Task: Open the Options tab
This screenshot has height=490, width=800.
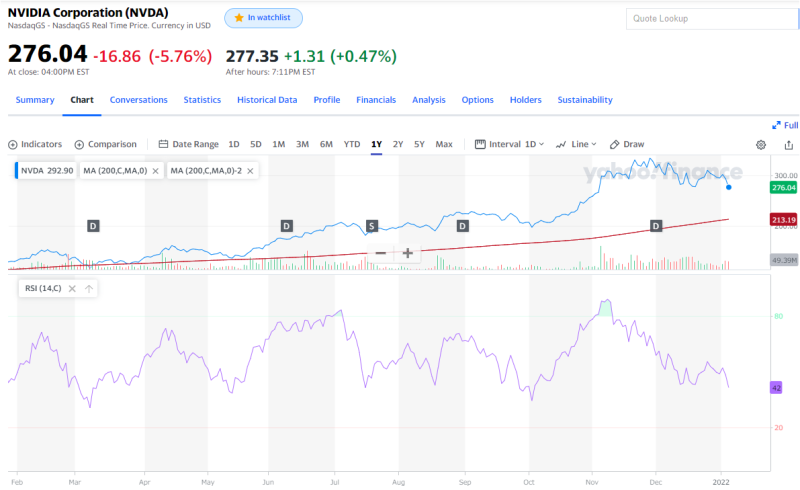Action: [x=478, y=100]
